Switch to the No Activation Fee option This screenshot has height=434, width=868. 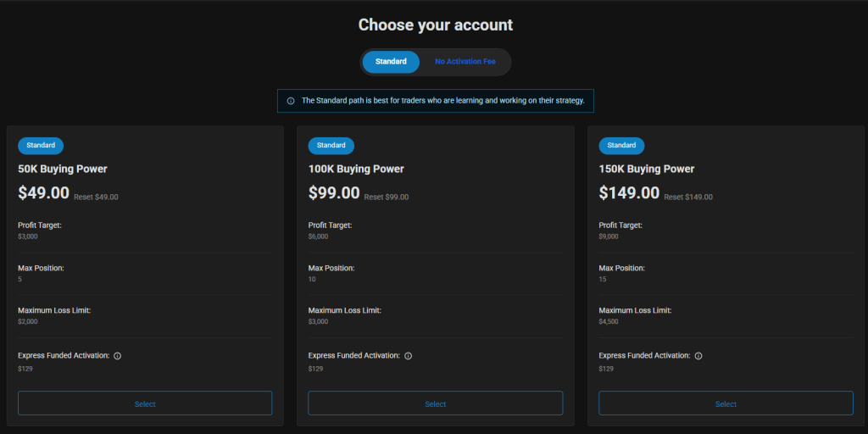coord(465,62)
